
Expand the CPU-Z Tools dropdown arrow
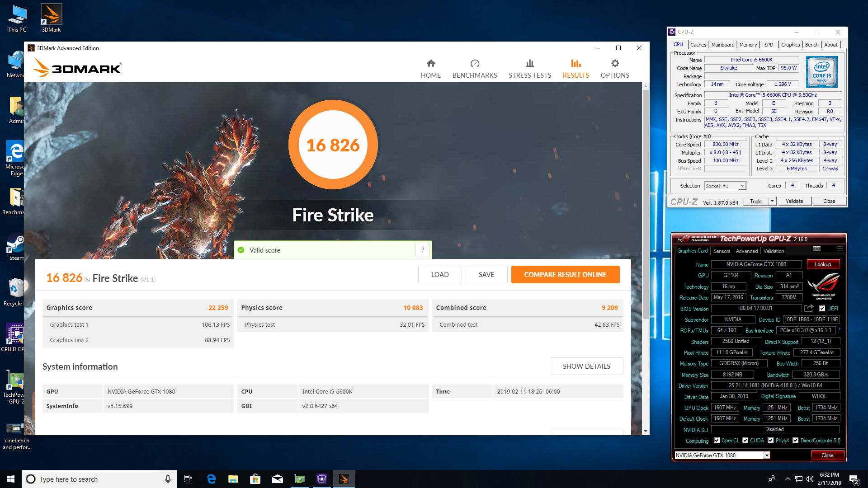tap(772, 201)
